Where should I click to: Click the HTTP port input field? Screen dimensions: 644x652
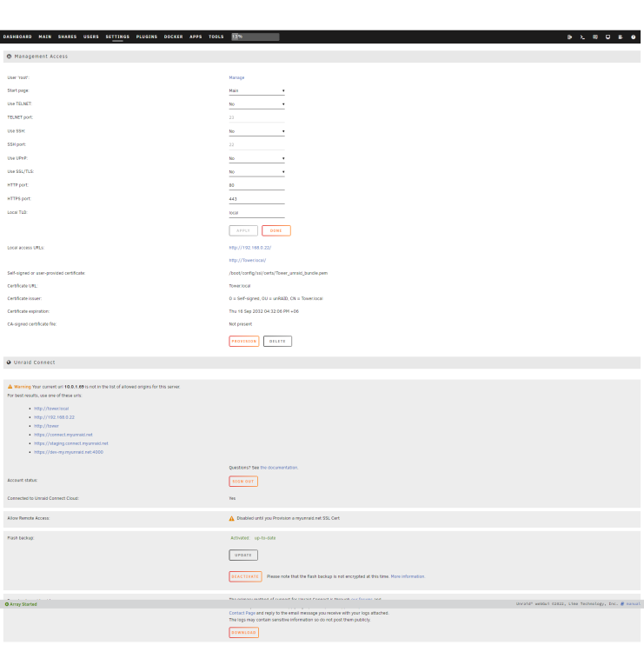coord(256,185)
